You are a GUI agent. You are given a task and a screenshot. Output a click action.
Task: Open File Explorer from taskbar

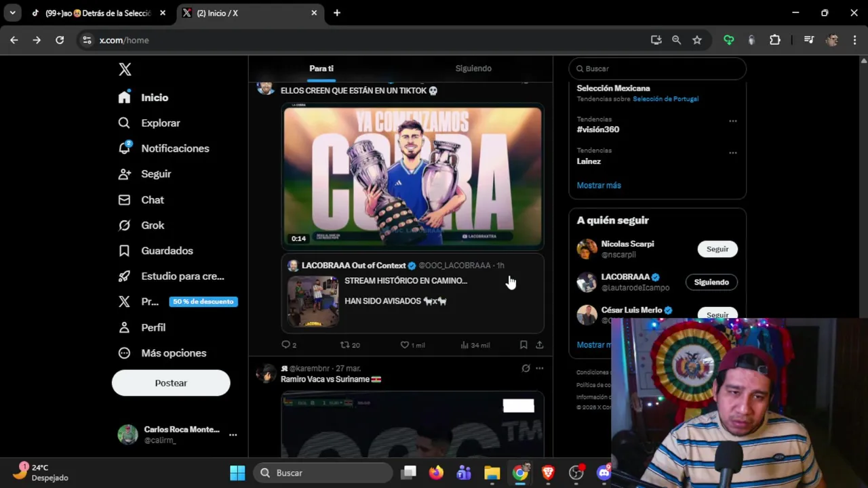point(492,473)
